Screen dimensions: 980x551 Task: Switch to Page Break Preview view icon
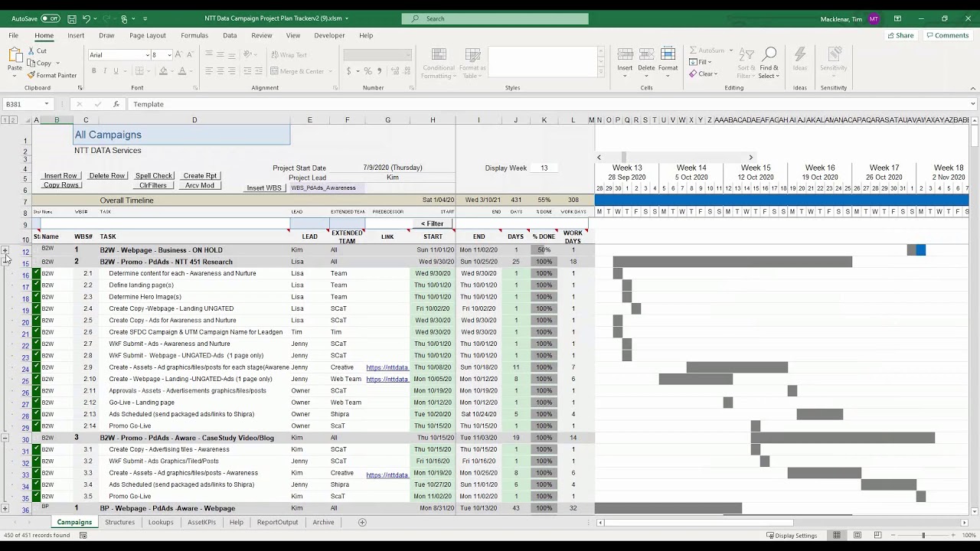click(878, 535)
